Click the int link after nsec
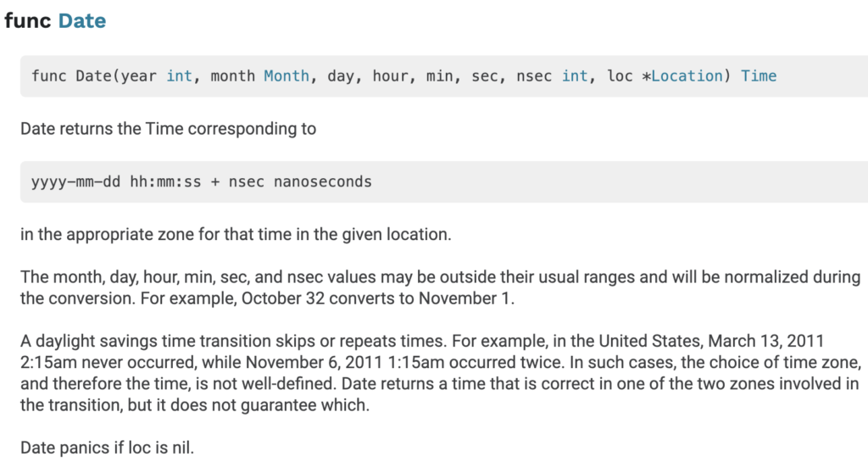Image resolution: width=868 pixels, height=462 pixels. pyautogui.click(x=575, y=76)
